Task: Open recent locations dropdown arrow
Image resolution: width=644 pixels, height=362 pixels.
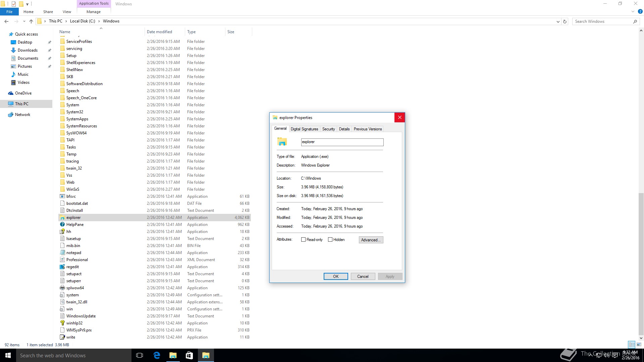Action: tap(24, 21)
